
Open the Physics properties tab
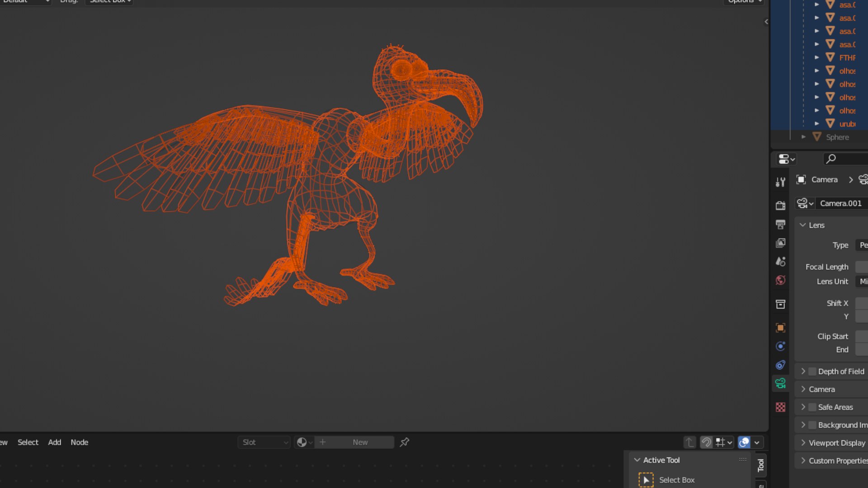click(x=780, y=346)
